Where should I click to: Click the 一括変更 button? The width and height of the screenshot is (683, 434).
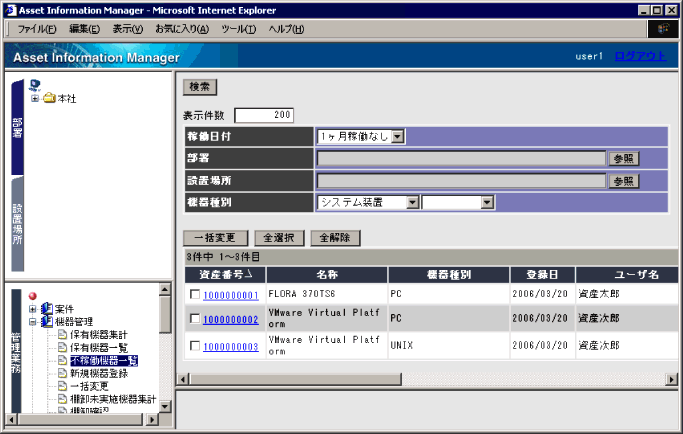[215, 238]
